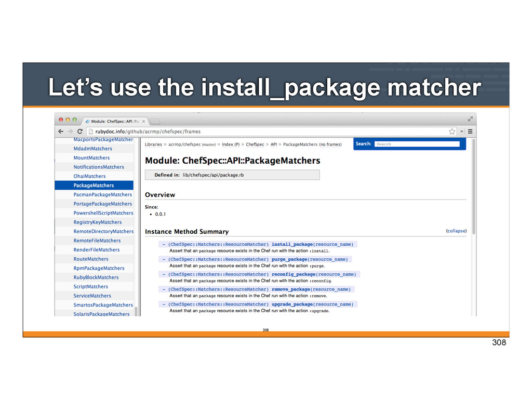This screenshot has height=411, width=532.
Task: Click the Index (P) breadcrumb link
Action: coord(231,144)
